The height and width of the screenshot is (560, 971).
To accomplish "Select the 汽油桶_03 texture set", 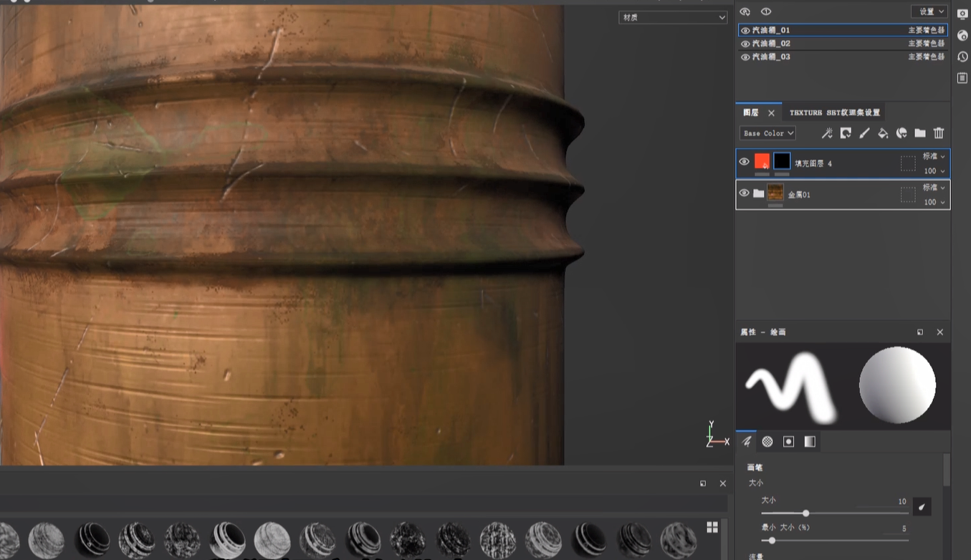I will pyautogui.click(x=771, y=57).
